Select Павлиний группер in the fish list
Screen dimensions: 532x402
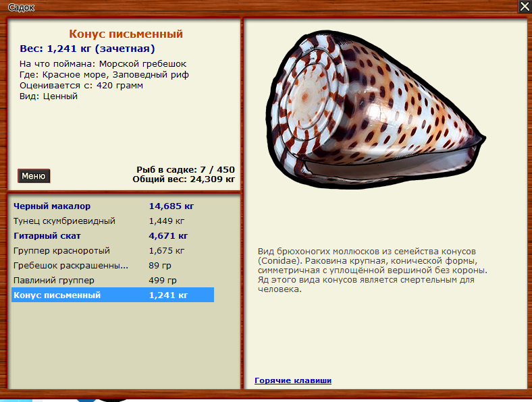(x=113, y=281)
